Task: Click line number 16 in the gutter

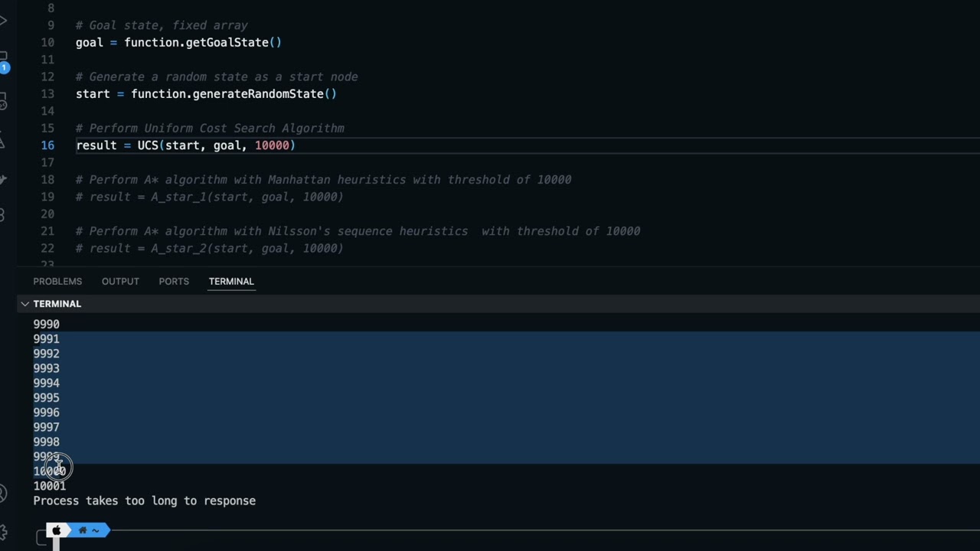Action: coord(47,145)
